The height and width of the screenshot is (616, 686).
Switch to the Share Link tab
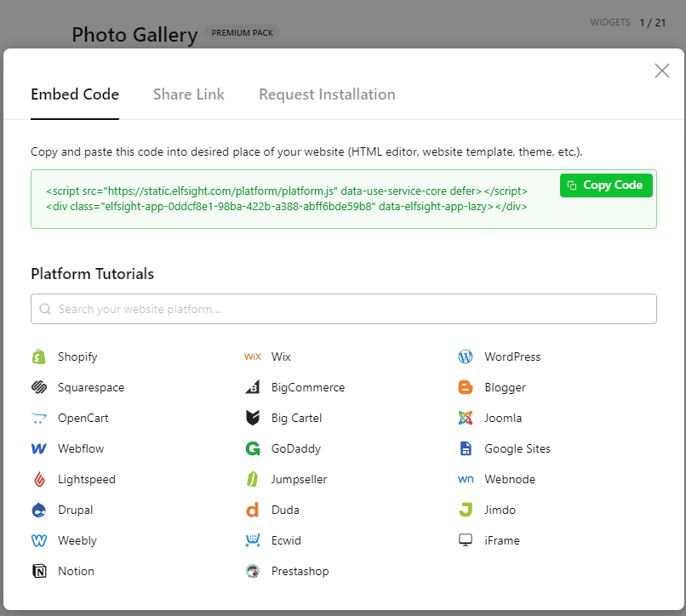(x=188, y=94)
